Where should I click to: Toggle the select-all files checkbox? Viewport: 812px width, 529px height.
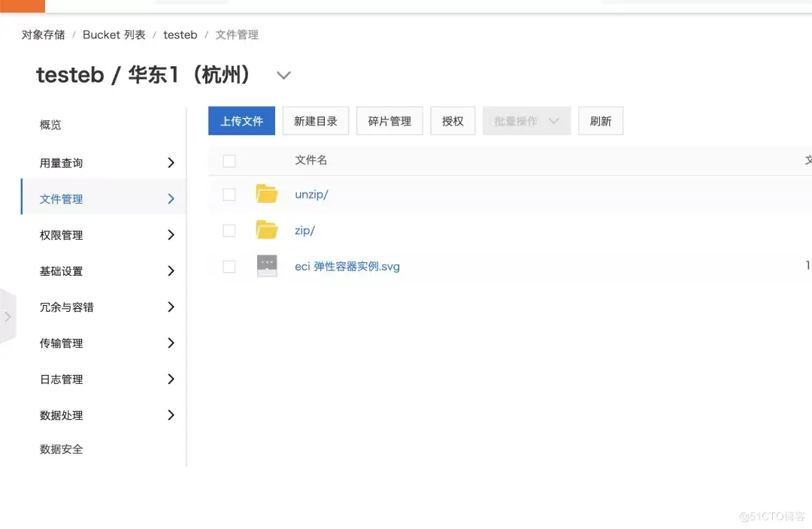(229, 161)
